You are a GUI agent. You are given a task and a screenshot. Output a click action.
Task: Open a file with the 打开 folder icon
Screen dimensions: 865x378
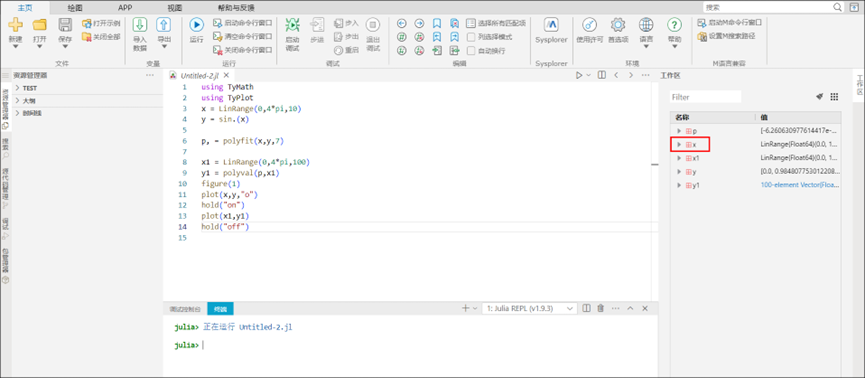pyautogui.click(x=40, y=25)
